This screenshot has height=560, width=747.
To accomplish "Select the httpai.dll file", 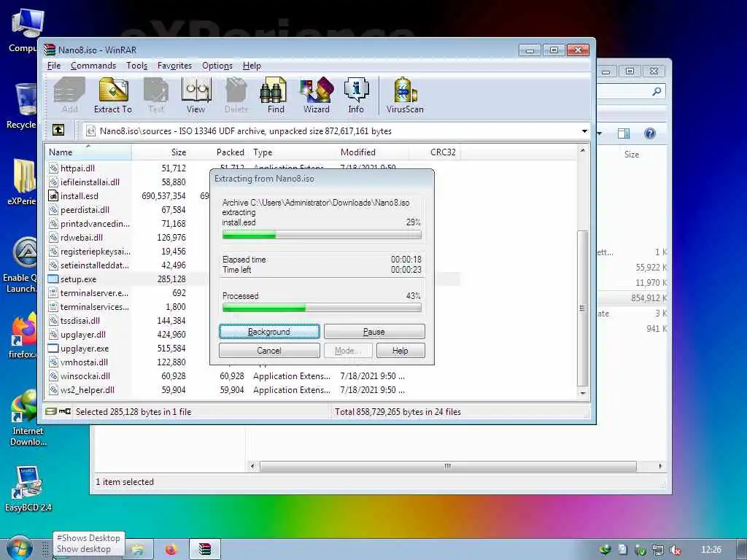I will (x=77, y=168).
